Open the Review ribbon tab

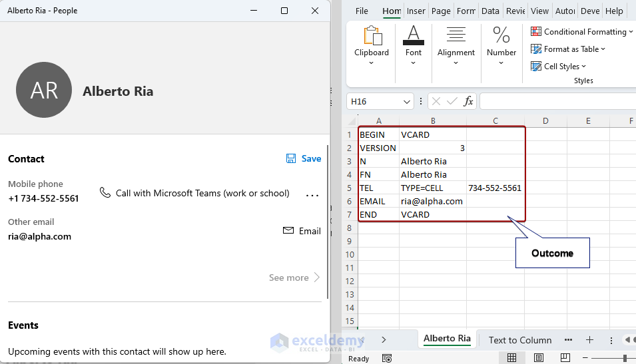(515, 11)
